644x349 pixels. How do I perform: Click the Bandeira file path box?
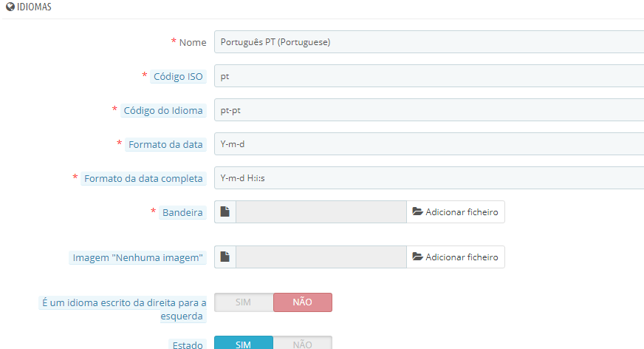[321, 211]
